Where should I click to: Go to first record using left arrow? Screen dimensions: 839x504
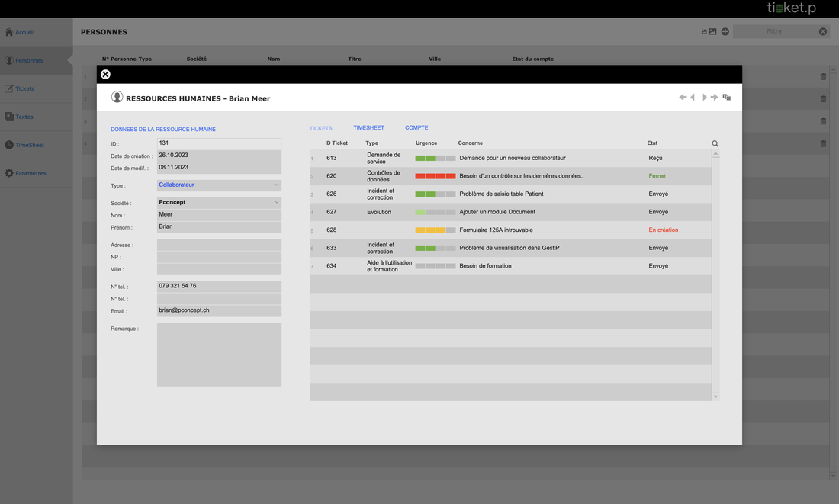683,98
